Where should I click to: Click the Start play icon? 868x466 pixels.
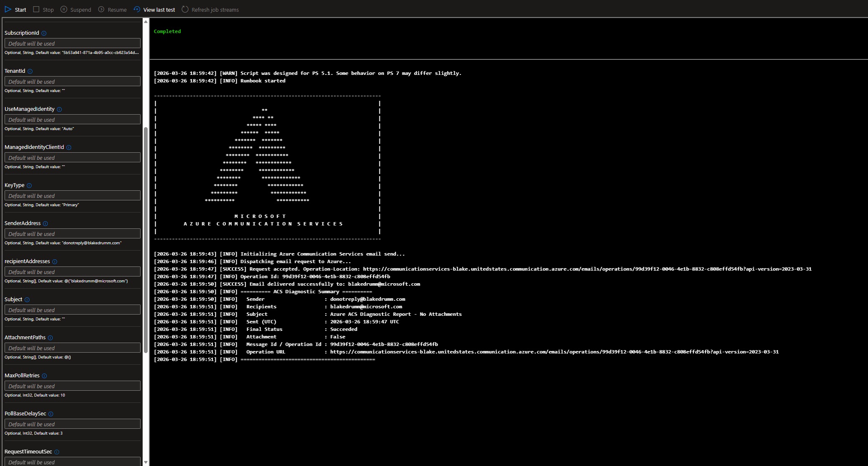(x=8, y=9)
